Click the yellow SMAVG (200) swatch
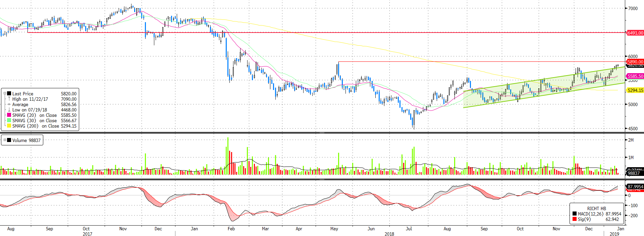This screenshot has height=236, width=644. (9, 126)
